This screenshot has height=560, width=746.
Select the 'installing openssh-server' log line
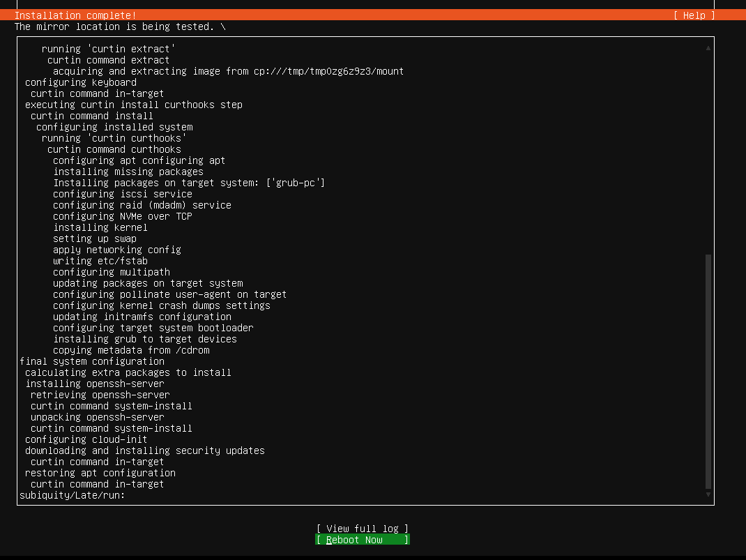pyautogui.click(x=94, y=383)
